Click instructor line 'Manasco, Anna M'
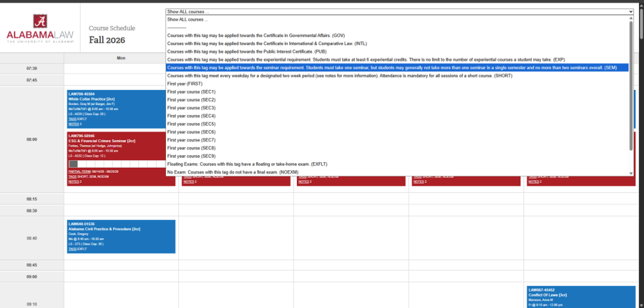644x308 pixels. (x=540, y=300)
